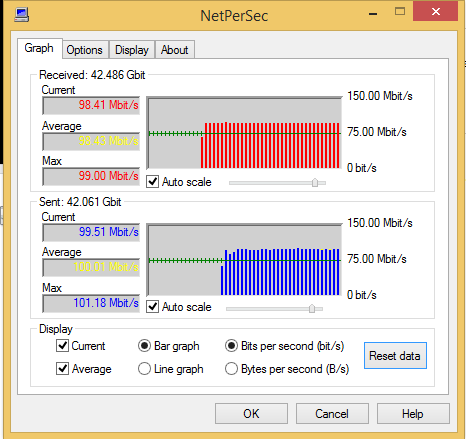Viewport: 466px width, 439px height.
Task: Close the NetPerSec window
Action: [x=436, y=12]
